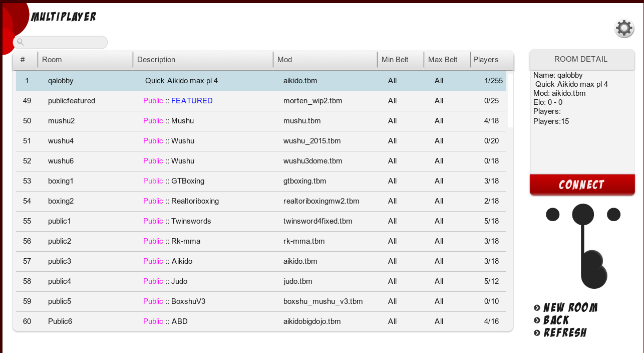Click mod name realtoriboxingmw2.tbm
The height and width of the screenshot is (353, 644).
[321, 201]
